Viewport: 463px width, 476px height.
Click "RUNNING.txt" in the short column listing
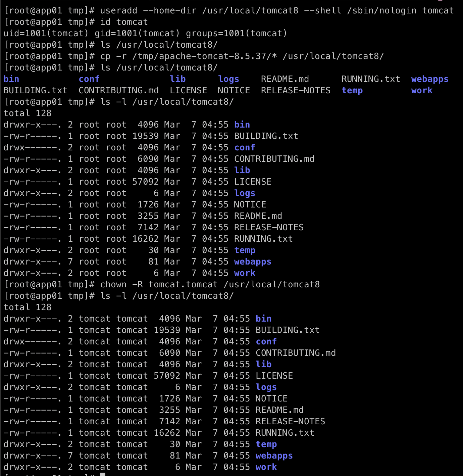tap(371, 79)
